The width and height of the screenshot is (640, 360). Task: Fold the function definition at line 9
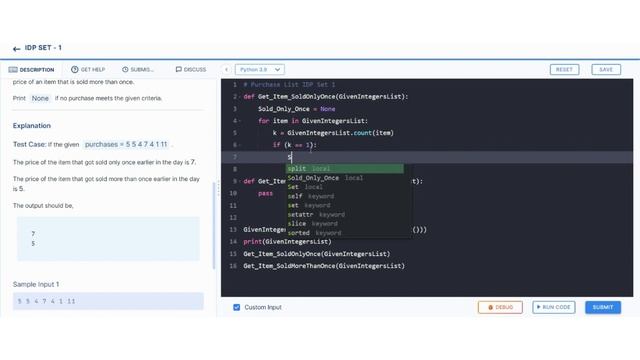(x=240, y=182)
